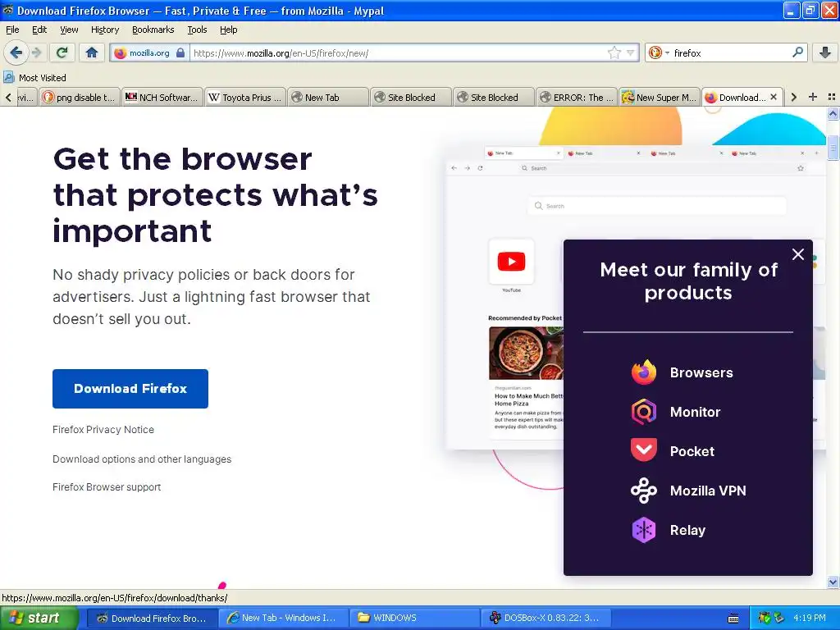Click the Firefox Browsers product icon
This screenshot has width=840, height=630.
pyautogui.click(x=643, y=373)
